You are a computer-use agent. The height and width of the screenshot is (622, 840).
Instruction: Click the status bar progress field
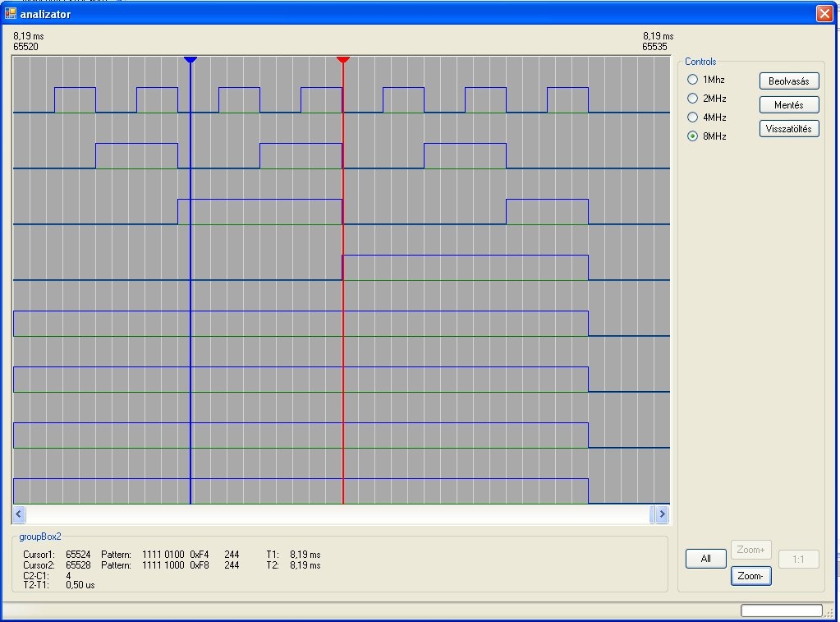point(782,610)
